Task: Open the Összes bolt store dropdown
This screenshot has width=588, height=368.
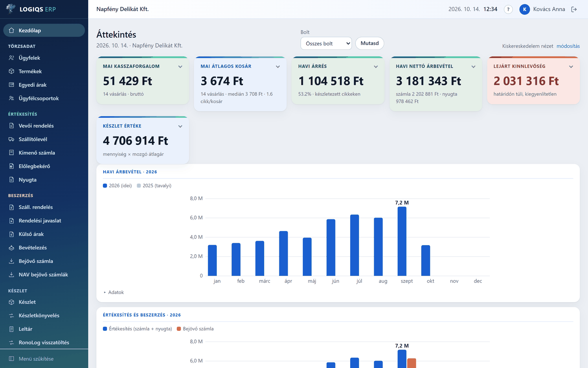Action: (326, 43)
